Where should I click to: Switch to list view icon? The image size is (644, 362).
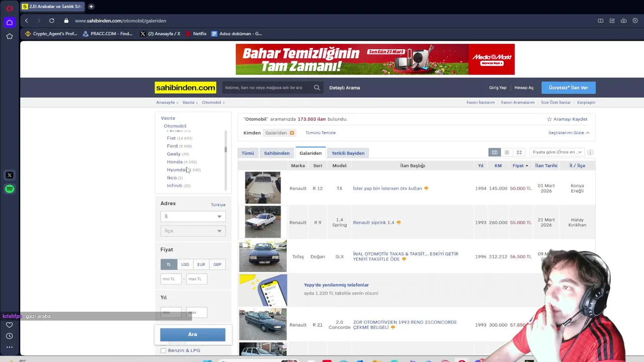click(507, 152)
